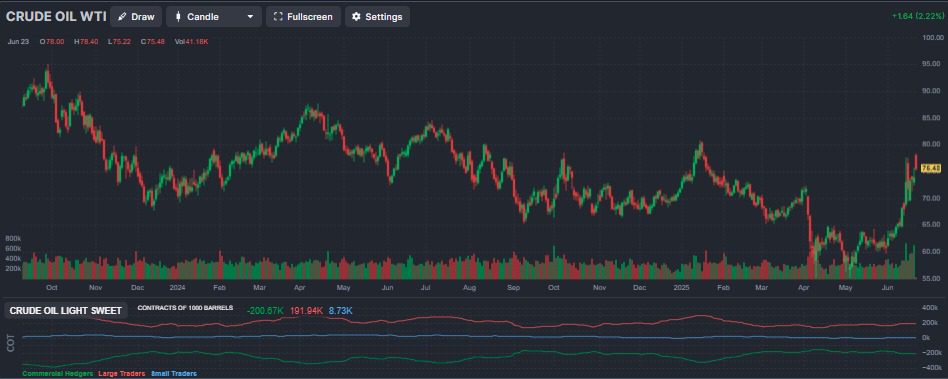Click the 2025 marker on time axis
The image size is (948, 379).
coord(684,287)
